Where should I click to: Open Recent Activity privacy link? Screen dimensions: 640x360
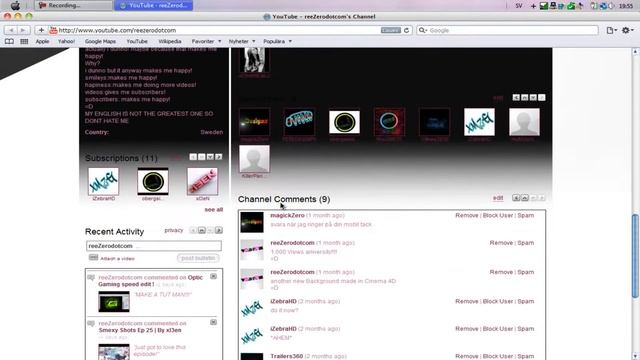(173, 230)
